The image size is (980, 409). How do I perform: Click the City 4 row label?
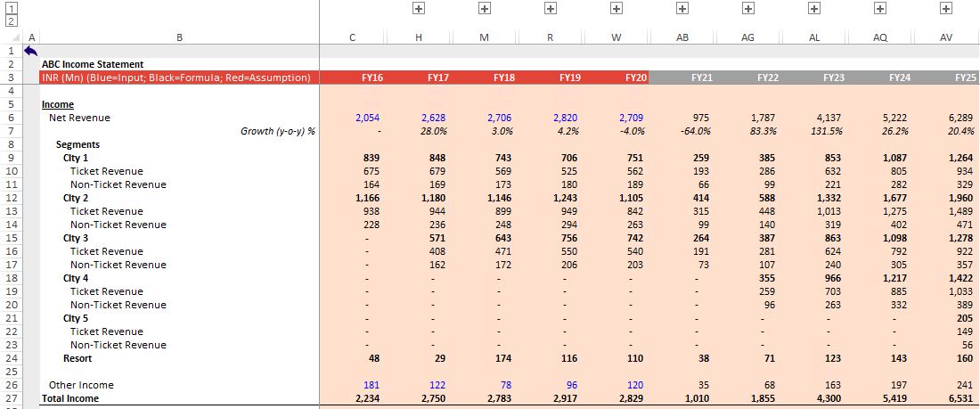click(x=76, y=278)
